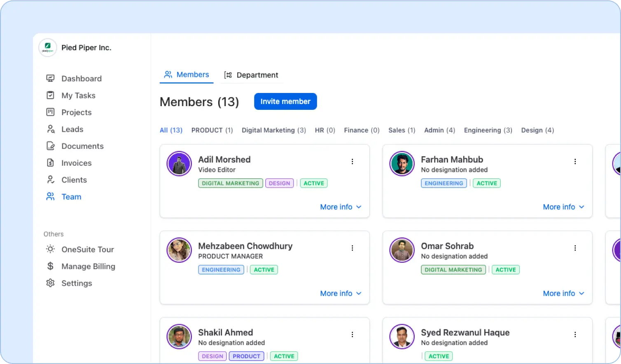The image size is (621, 364).
Task: Open the Dashboard sidebar link
Action: 82,78
